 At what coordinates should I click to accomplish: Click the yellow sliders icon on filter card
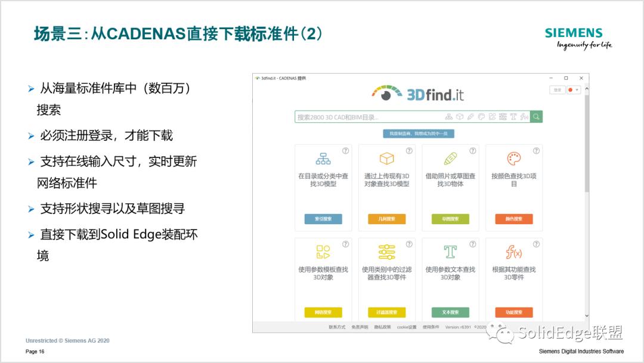[386, 252]
